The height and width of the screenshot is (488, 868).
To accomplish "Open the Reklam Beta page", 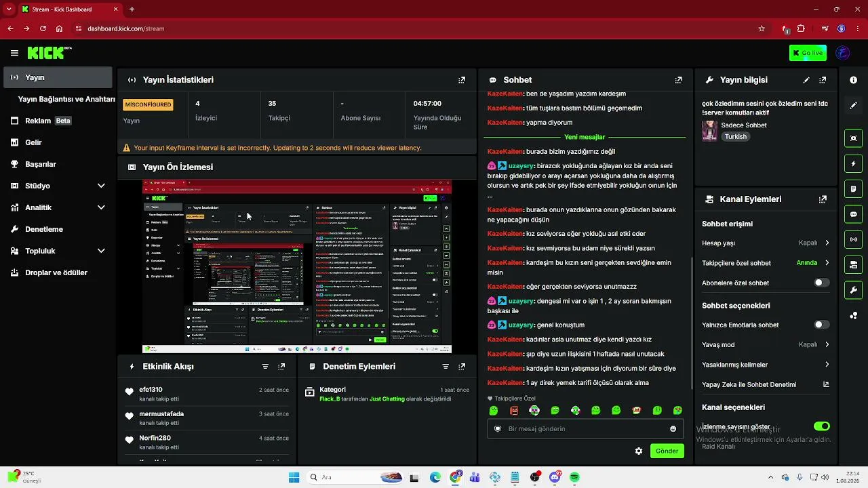I will pyautogui.click(x=58, y=121).
